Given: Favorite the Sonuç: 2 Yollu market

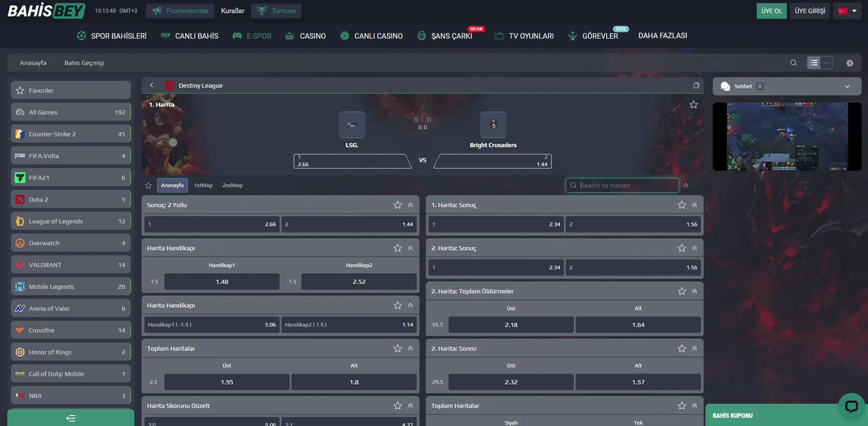Looking at the screenshot, I should coord(398,205).
